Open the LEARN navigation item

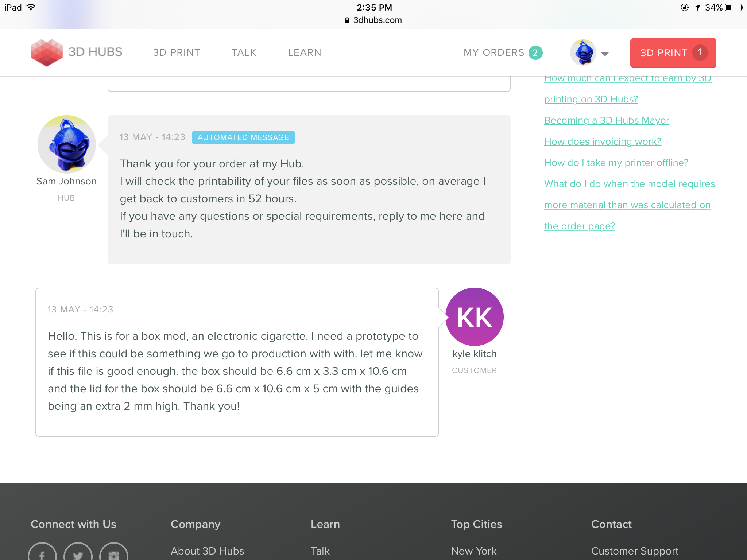304,52
